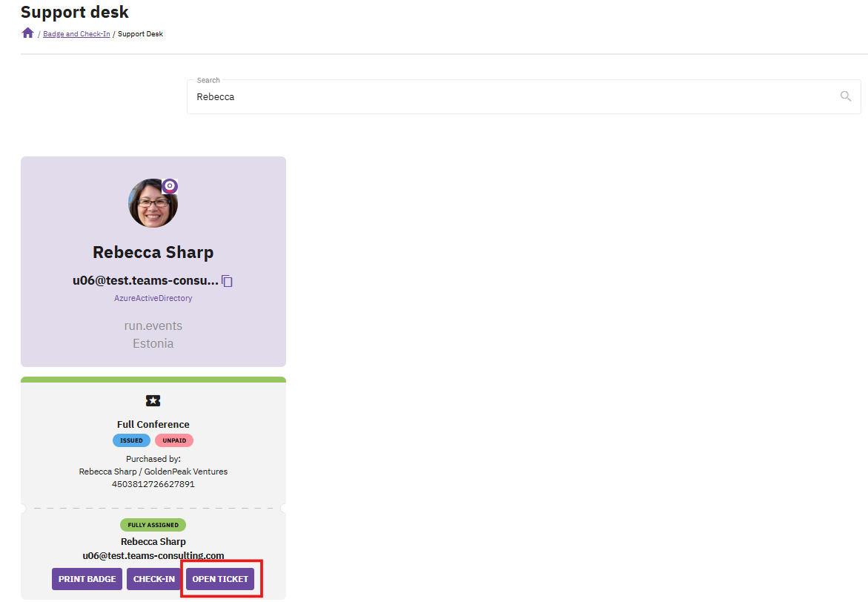868x602 pixels.
Task: Click the pink UNPAID status badge
Action: click(x=174, y=440)
